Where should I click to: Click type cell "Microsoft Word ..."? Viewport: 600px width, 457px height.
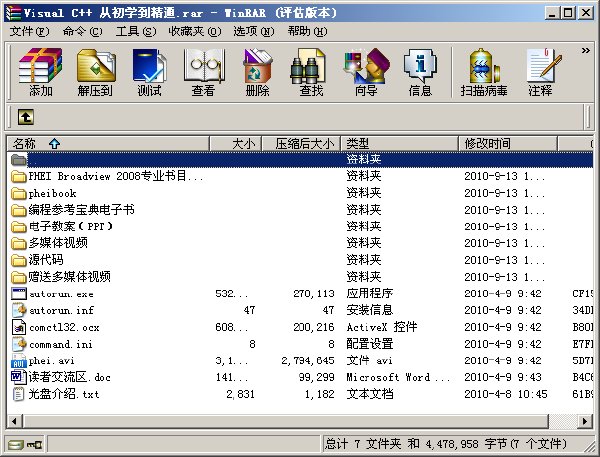pos(398,377)
